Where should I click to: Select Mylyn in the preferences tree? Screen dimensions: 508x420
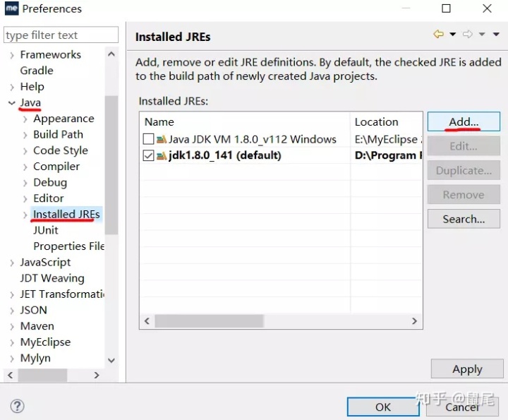point(35,358)
